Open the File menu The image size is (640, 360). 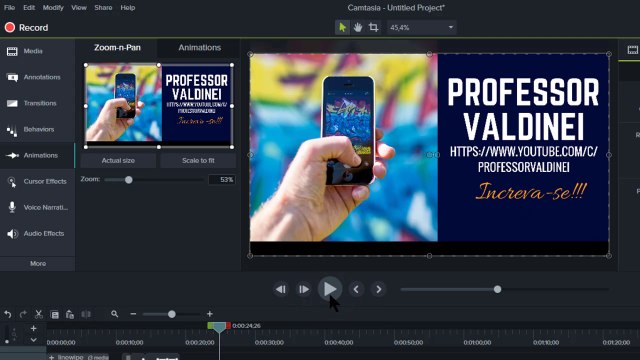[x=9, y=8]
